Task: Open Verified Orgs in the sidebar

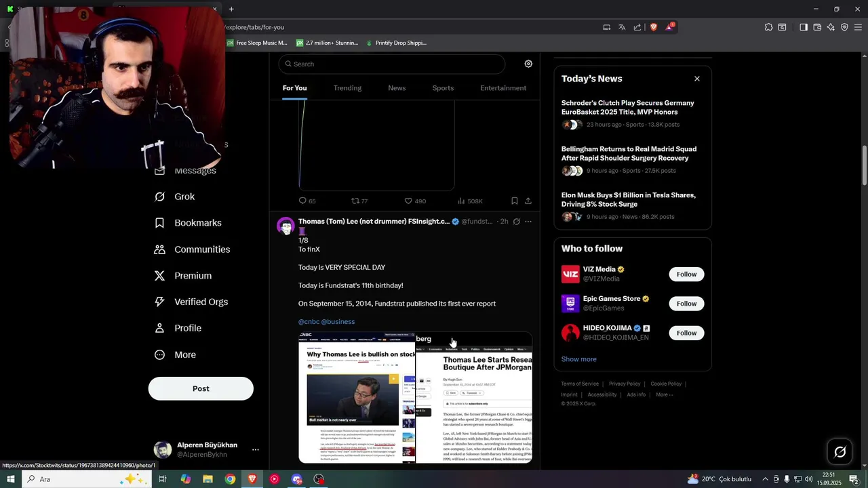Action: click(191, 302)
